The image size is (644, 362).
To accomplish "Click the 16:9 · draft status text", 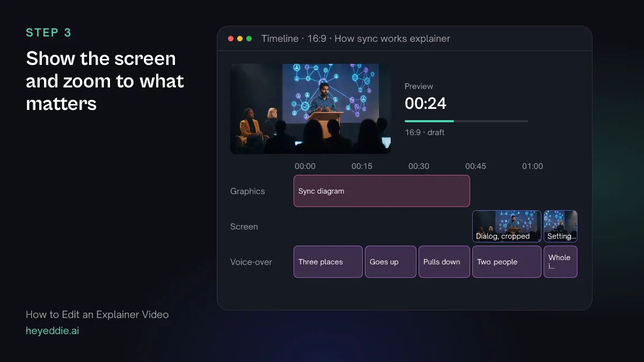I will (425, 132).
